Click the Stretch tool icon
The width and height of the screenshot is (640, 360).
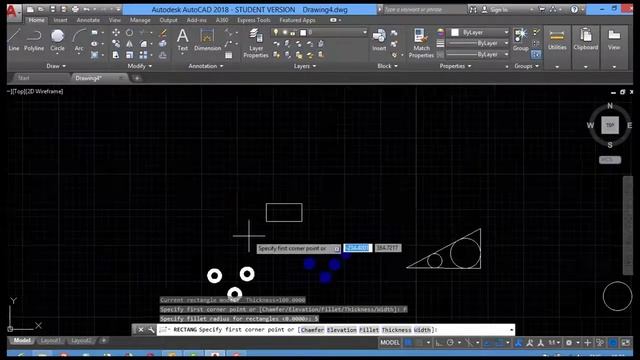pos(116,55)
